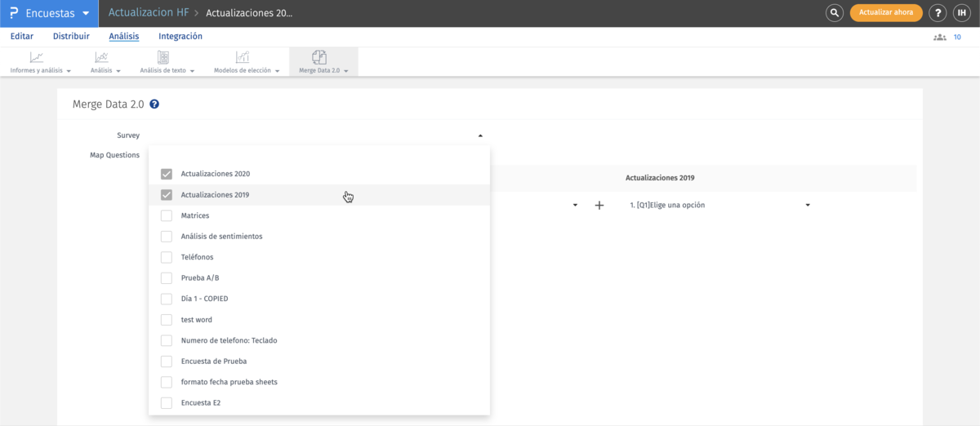The width and height of the screenshot is (980, 426).
Task: Click the Survey field label
Action: coord(128,135)
